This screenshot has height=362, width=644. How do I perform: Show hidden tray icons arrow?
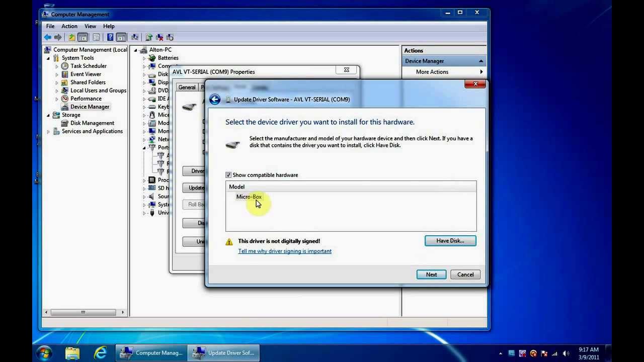pos(500,353)
